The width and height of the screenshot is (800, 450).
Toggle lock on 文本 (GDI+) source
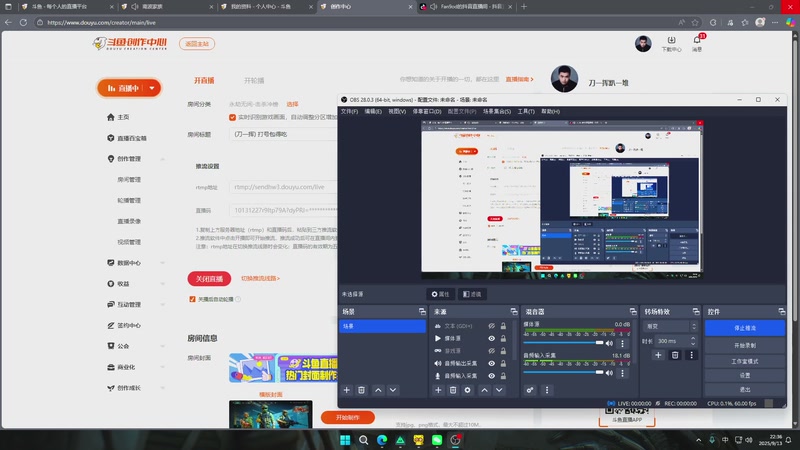point(503,326)
